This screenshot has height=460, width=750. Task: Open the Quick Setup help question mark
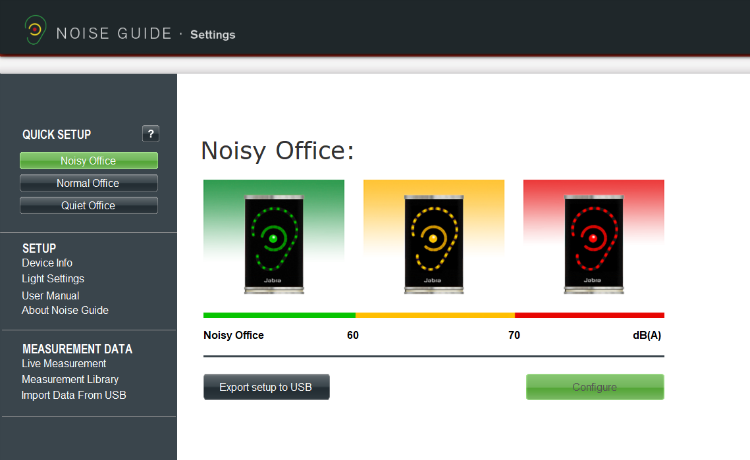click(151, 134)
